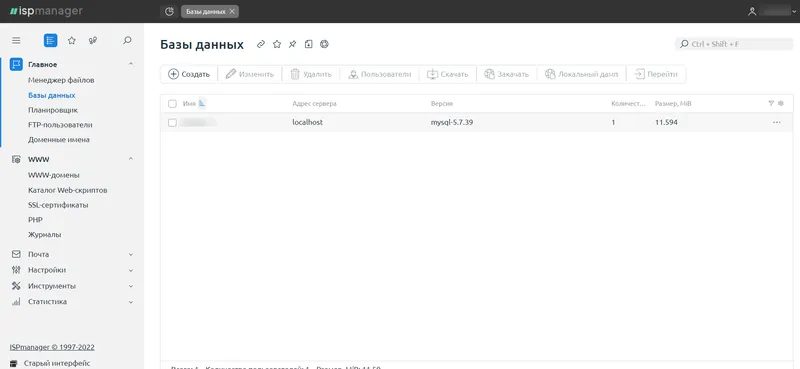Viewport: 800px width, 369px height.
Task: Close the Базы данных tab
Action: coord(232,11)
